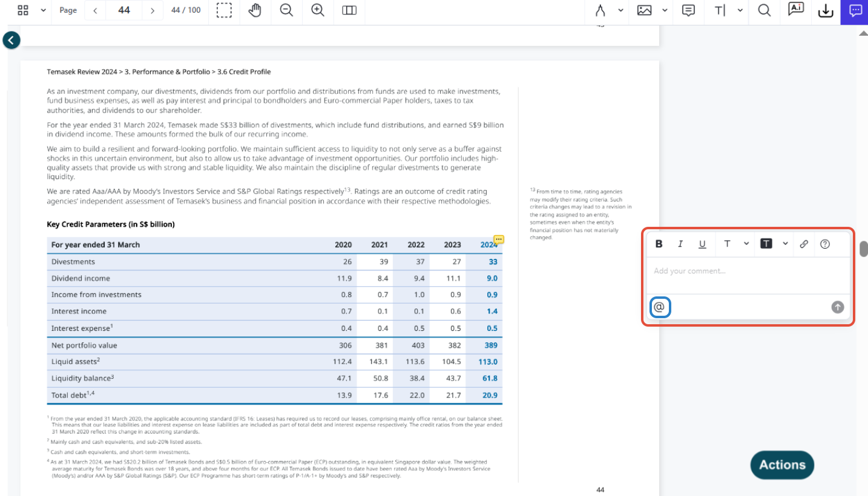
Task: Click the 2020 column header
Action: coord(343,245)
